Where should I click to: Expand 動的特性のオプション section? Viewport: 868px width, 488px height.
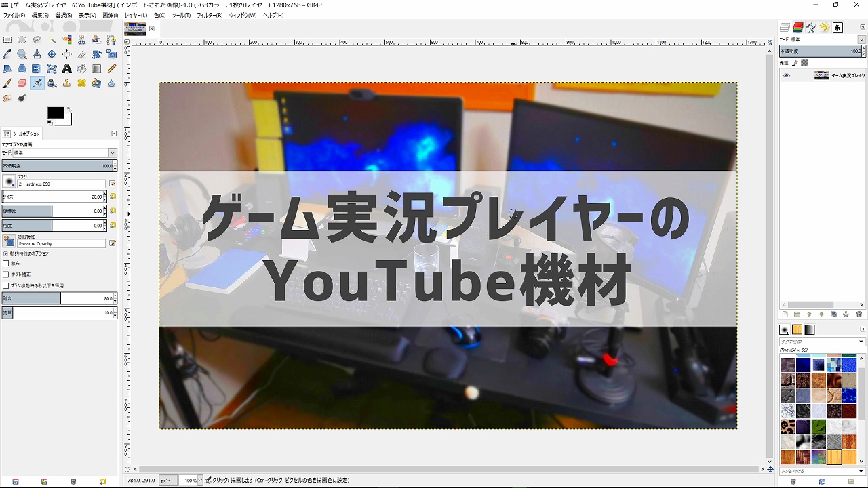(x=5, y=253)
